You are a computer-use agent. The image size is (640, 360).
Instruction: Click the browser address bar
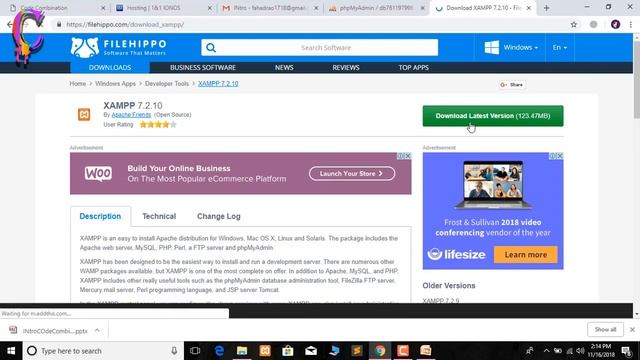coord(310,24)
